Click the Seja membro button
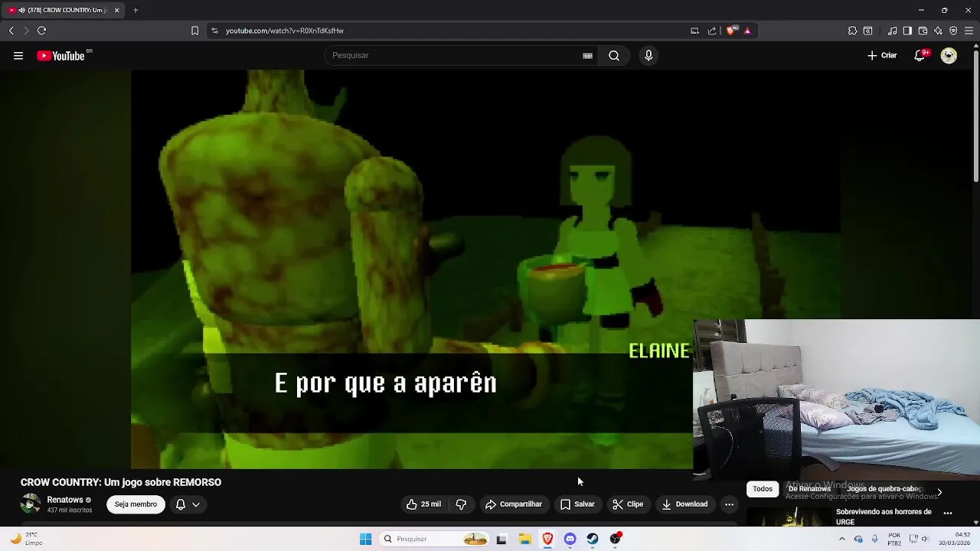This screenshot has height=551, width=980. 136,504
